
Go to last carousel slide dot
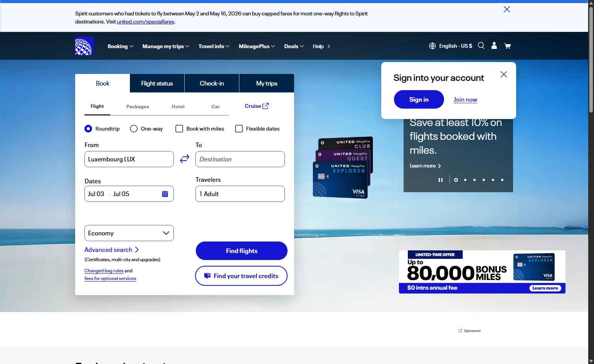point(502,180)
